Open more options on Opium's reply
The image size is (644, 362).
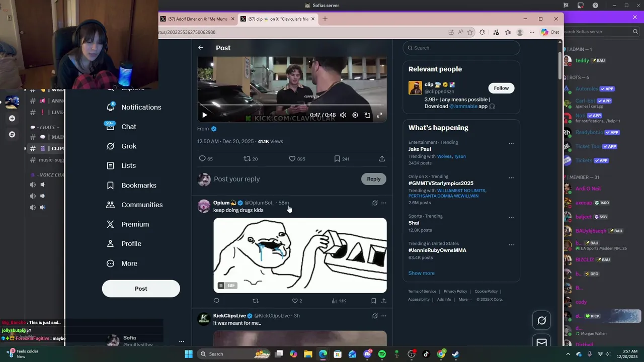(384, 203)
